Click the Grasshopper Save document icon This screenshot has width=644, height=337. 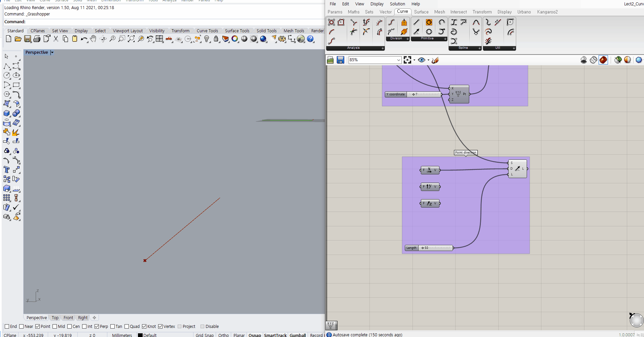[x=341, y=60]
